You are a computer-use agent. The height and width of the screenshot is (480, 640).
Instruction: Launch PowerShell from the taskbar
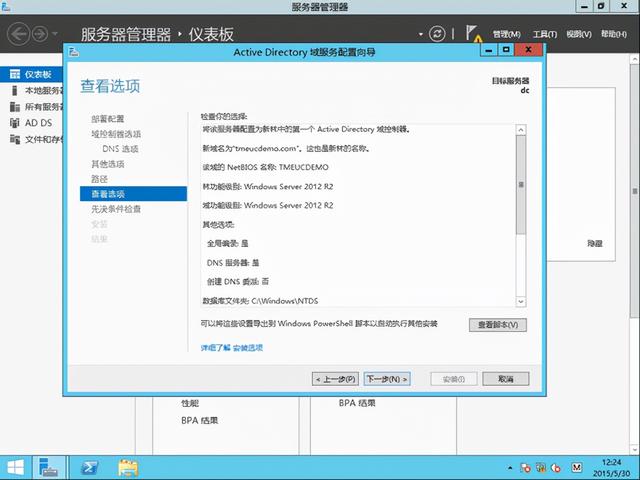click(x=89, y=468)
